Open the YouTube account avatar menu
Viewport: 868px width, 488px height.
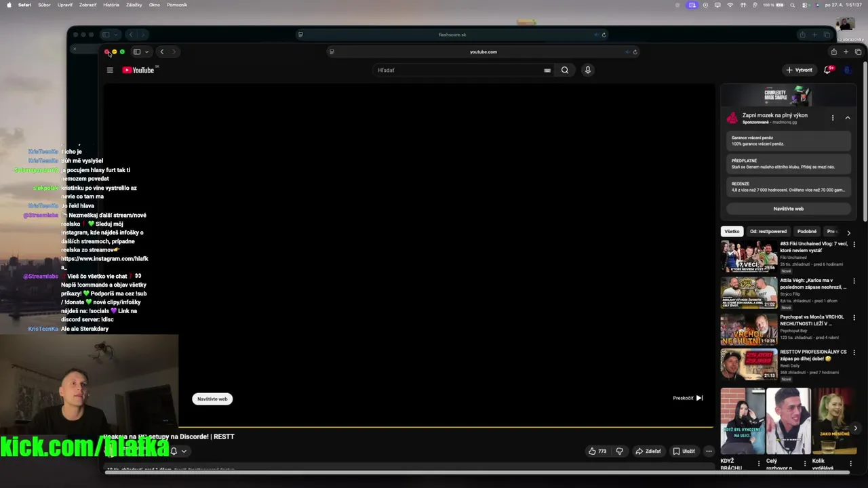[x=847, y=70]
